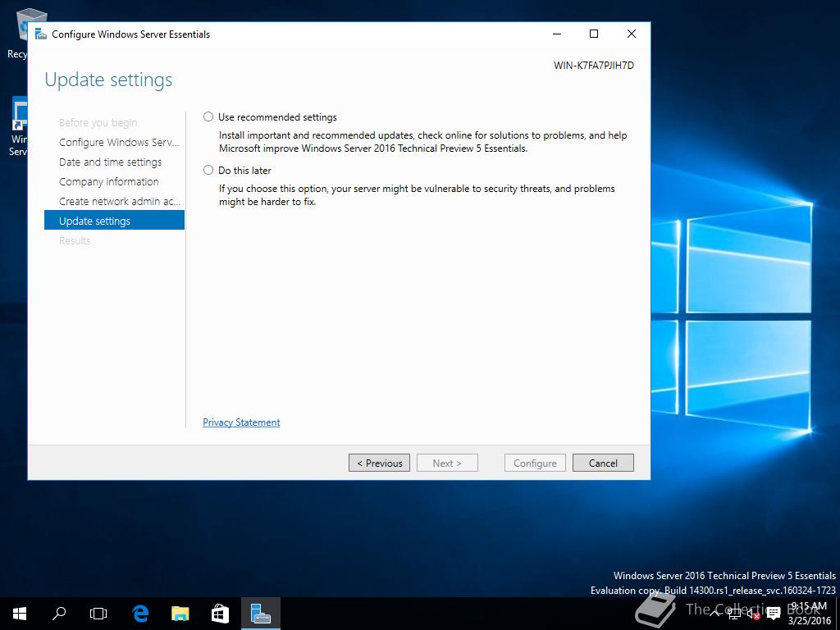Screen dimensions: 840x630
Task: Click Recycle Bin desktop icon
Action: [x=16, y=33]
